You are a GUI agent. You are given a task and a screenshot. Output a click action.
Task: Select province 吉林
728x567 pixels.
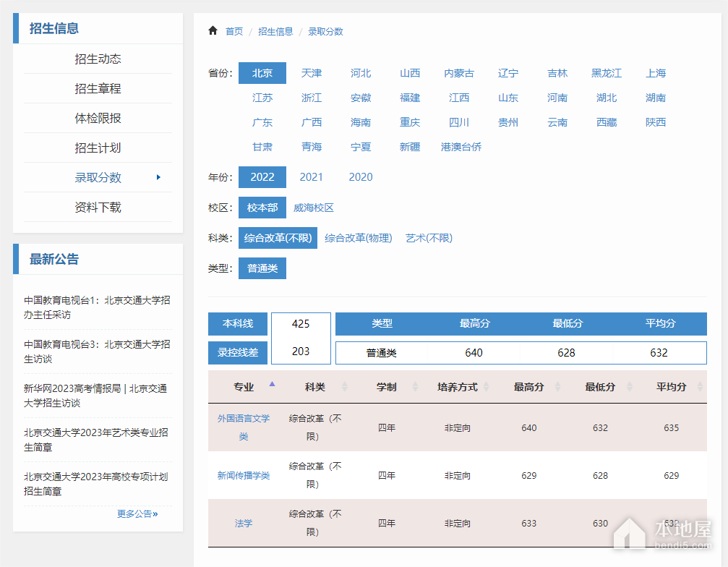tap(557, 73)
